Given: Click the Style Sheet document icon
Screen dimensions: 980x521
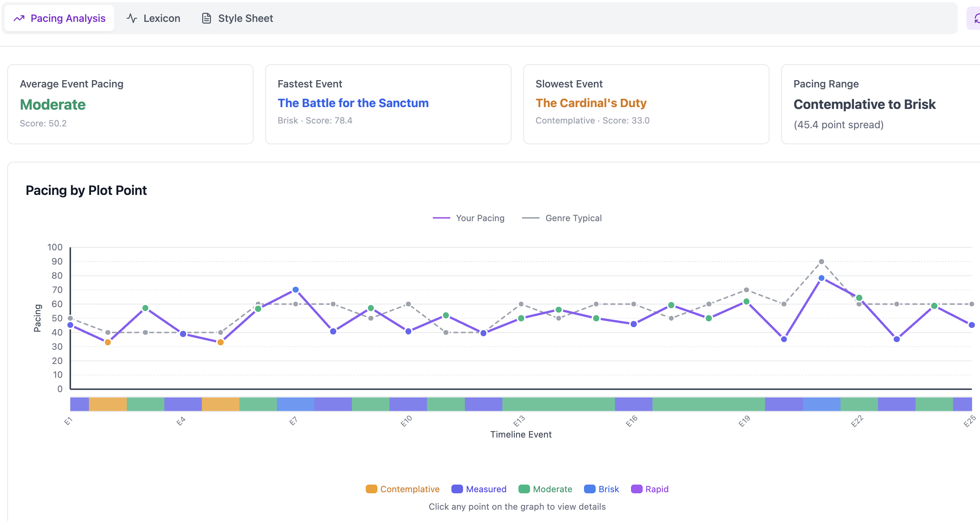Looking at the screenshot, I should click(206, 18).
